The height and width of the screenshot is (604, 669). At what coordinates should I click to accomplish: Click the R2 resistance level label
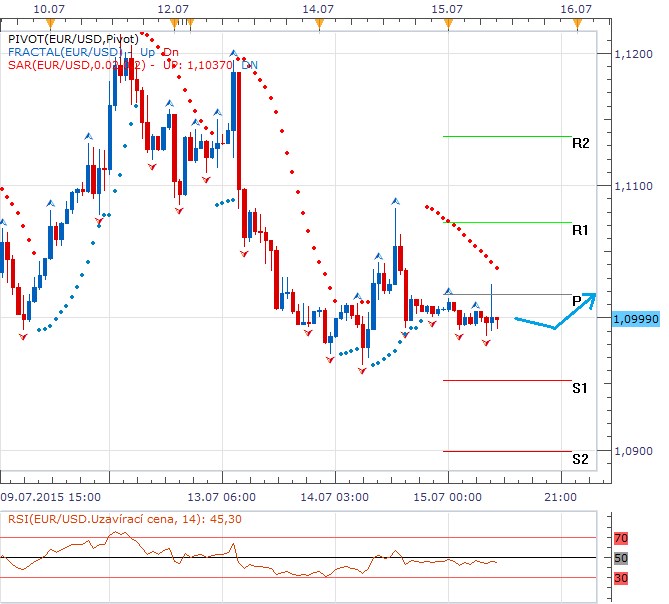tap(580, 143)
